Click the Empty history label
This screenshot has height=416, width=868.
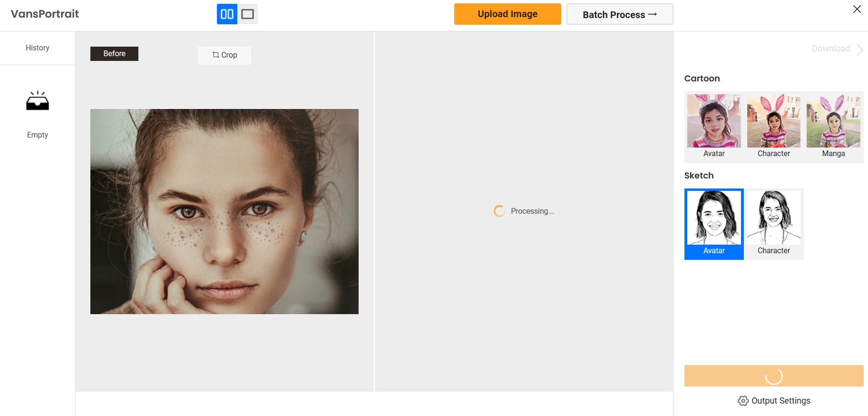pos(38,135)
